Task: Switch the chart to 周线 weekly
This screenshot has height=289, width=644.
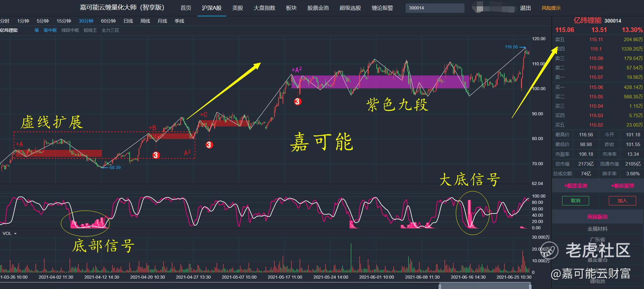Action: [145, 21]
